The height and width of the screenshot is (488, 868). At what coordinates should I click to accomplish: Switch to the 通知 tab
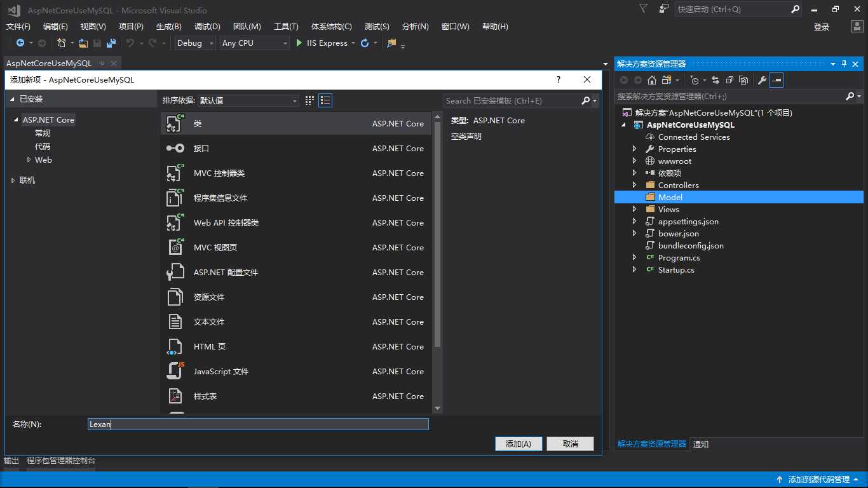point(701,444)
